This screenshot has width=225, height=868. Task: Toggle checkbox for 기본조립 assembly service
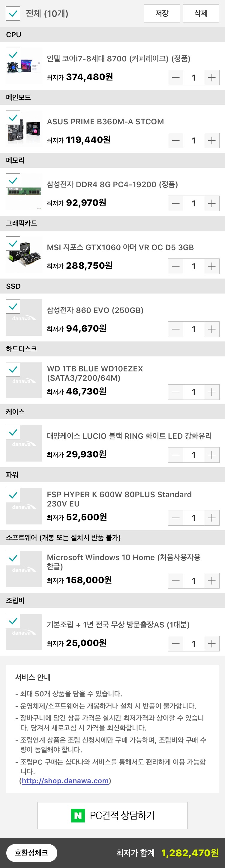click(x=13, y=621)
